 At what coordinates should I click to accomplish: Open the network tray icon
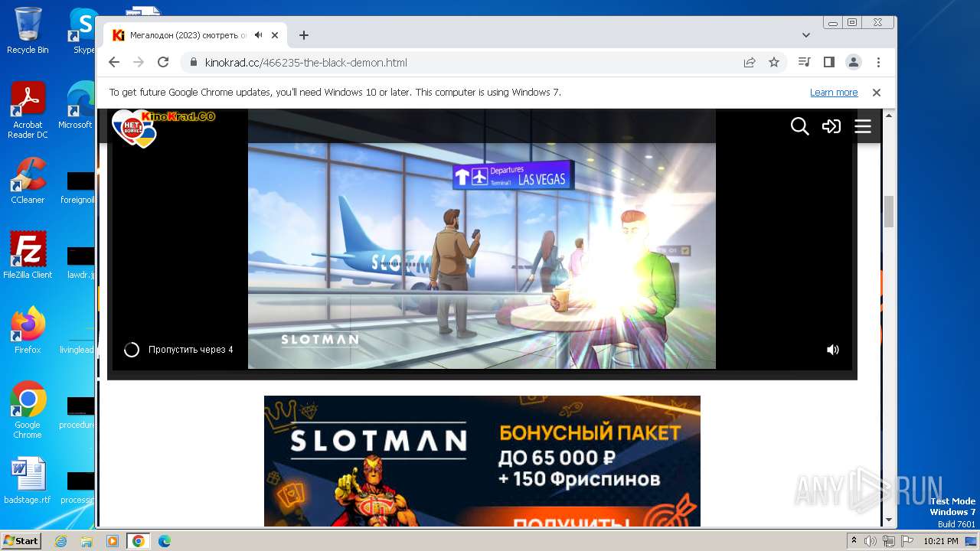[x=889, y=541]
